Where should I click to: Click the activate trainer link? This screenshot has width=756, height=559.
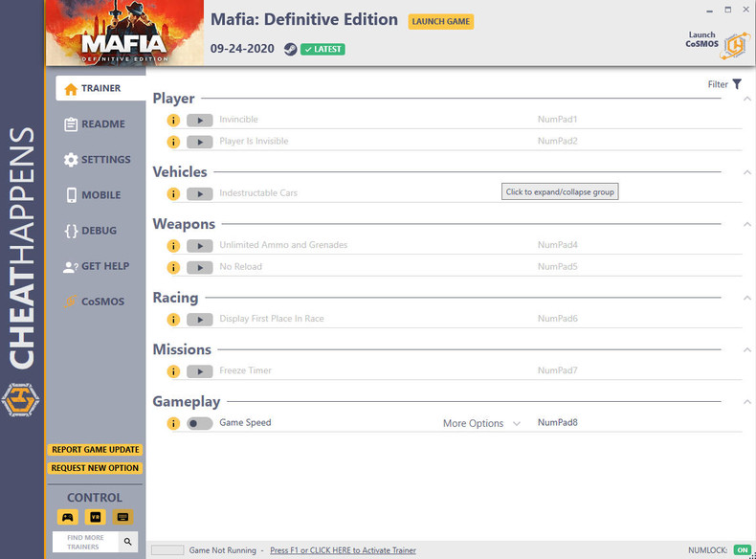[343, 550]
